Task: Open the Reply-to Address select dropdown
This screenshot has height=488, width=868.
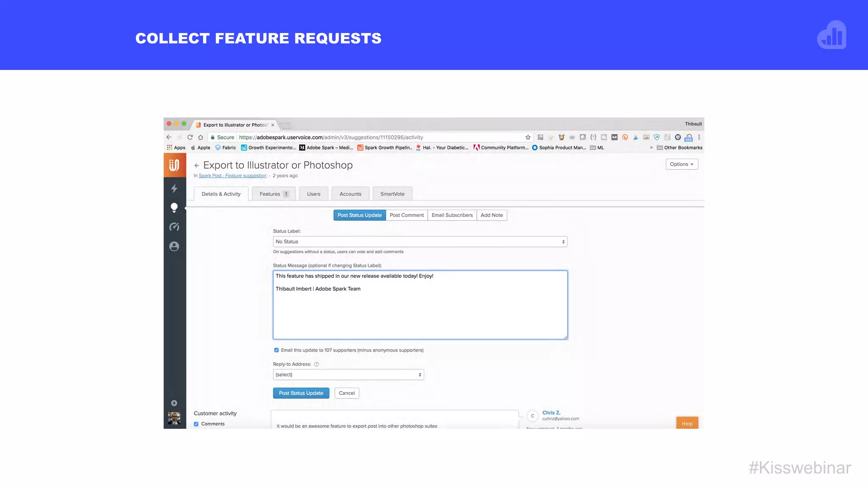Action: click(x=348, y=375)
